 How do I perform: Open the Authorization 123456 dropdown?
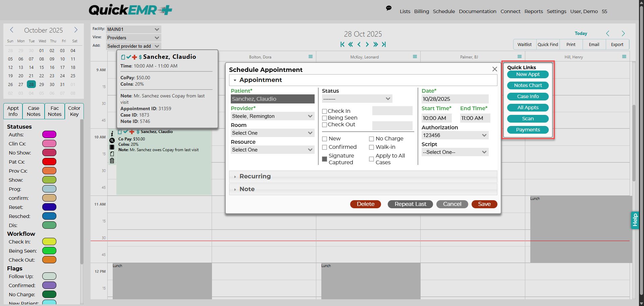point(455,135)
